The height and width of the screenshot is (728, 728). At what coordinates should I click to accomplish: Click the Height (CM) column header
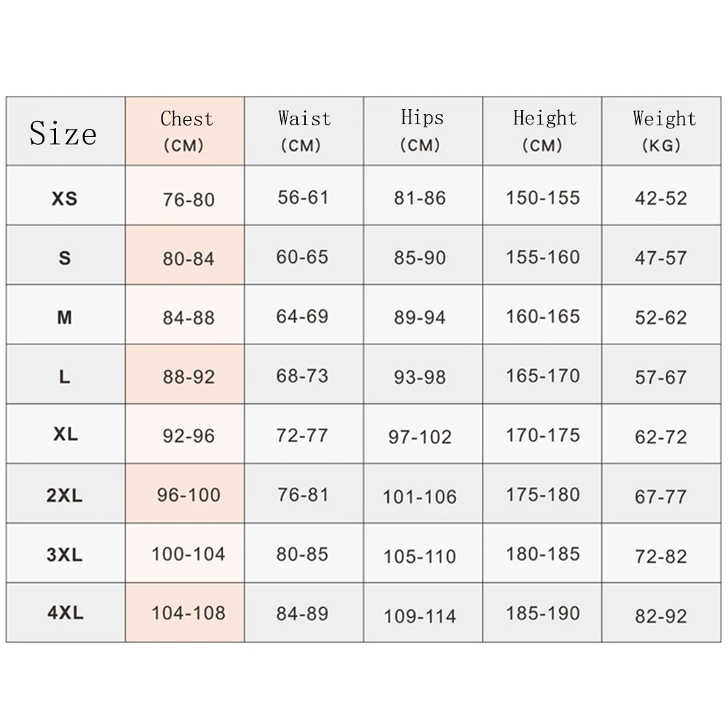click(543, 131)
